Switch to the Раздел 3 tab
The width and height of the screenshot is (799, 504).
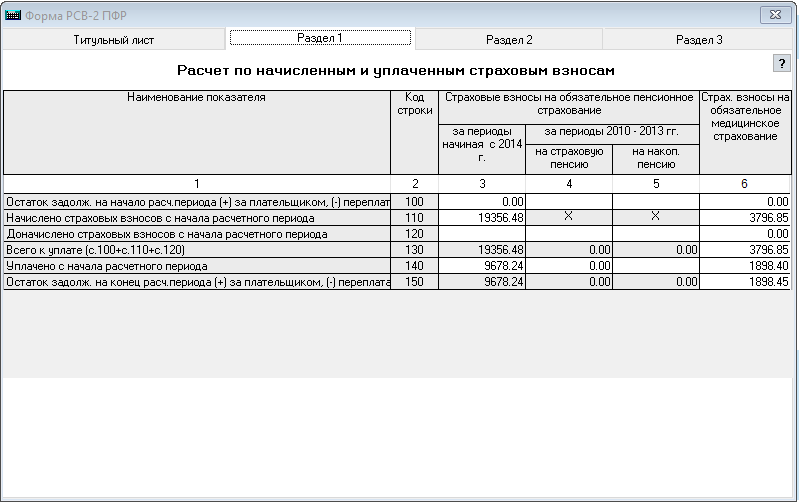point(699,40)
